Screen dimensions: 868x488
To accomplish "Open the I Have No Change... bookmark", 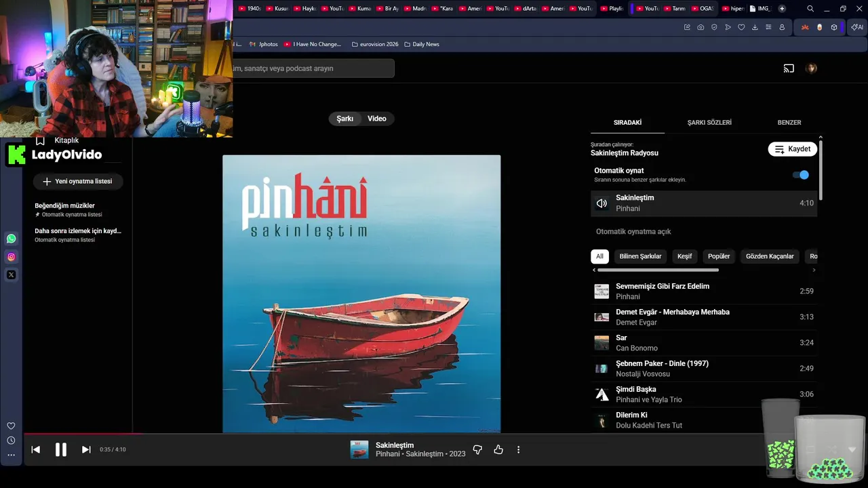I will (x=313, y=44).
